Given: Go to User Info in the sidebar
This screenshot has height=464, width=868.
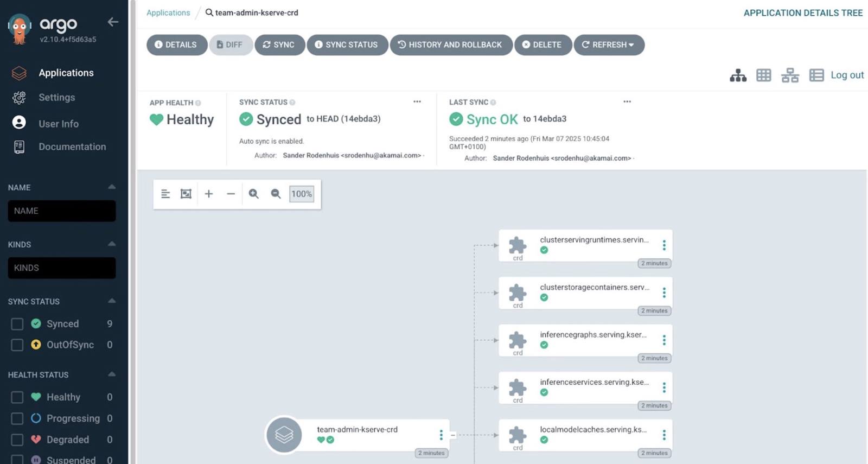Looking at the screenshot, I should click(x=58, y=124).
